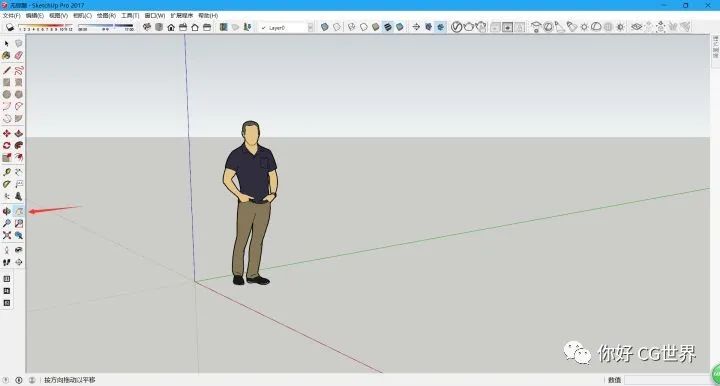Viewport: 720px width, 386px height.
Task: Activate the Make Component tool
Action: click(18, 44)
